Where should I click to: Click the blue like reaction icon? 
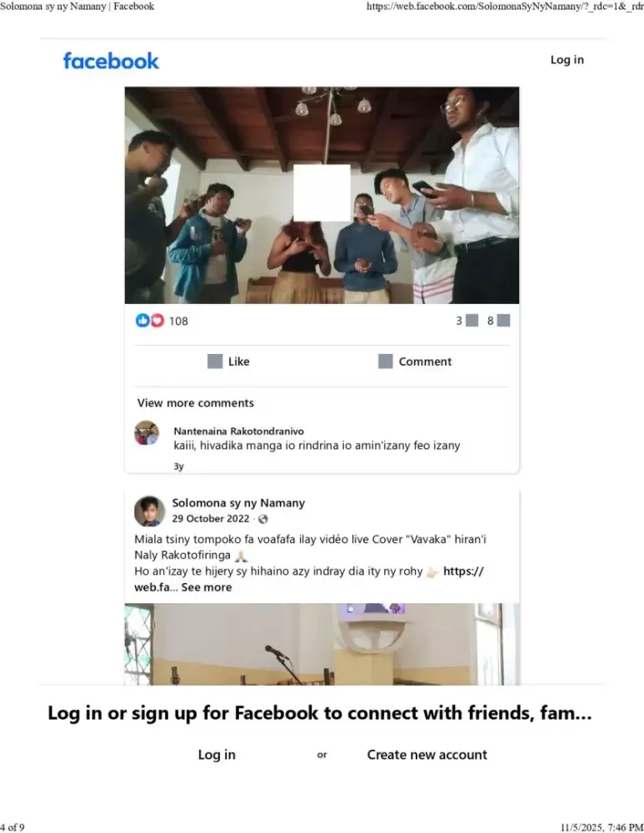[x=142, y=321]
